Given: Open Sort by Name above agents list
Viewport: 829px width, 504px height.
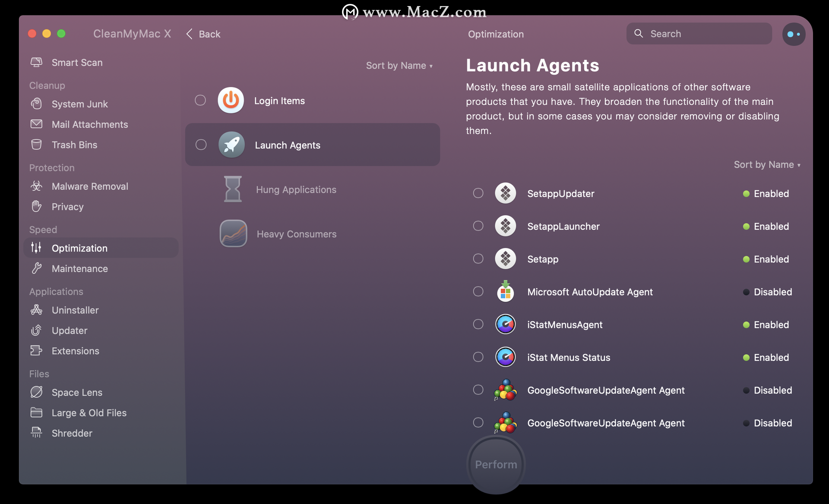Looking at the screenshot, I should click(x=767, y=165).
